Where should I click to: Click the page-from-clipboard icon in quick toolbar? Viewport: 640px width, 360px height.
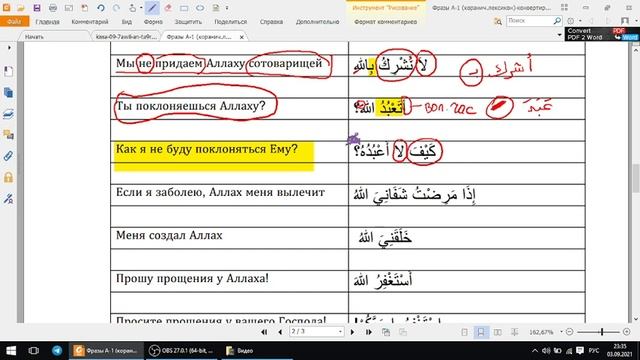(84, 8)
